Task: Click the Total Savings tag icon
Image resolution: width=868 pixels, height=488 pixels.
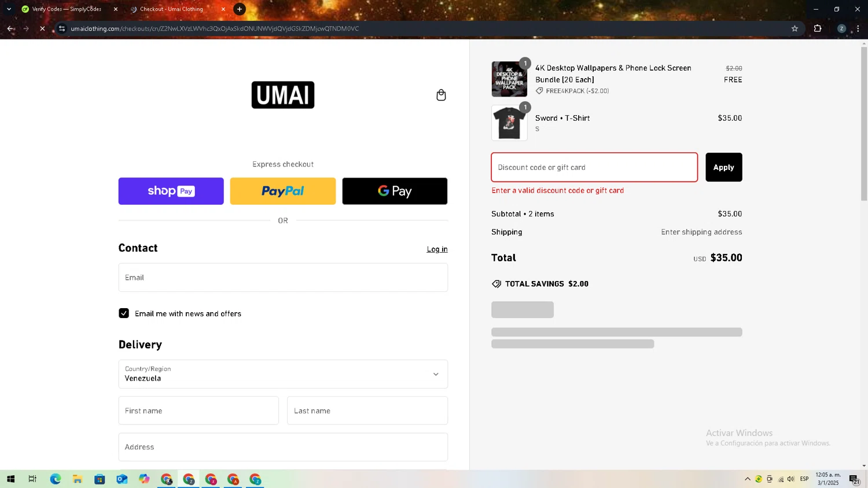Action: (x=496, y=284)
